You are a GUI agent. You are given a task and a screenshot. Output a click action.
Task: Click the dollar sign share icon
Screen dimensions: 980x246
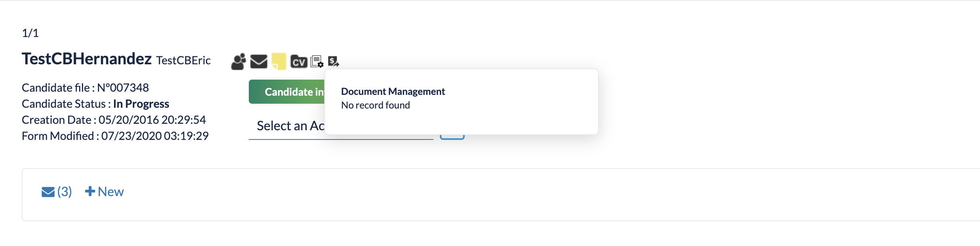click(x=333, y=61)
